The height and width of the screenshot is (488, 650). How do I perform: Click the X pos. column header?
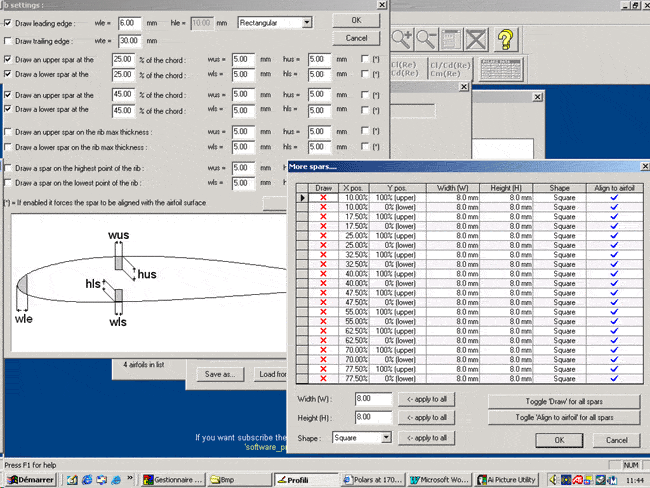click(x=353, y=187)
